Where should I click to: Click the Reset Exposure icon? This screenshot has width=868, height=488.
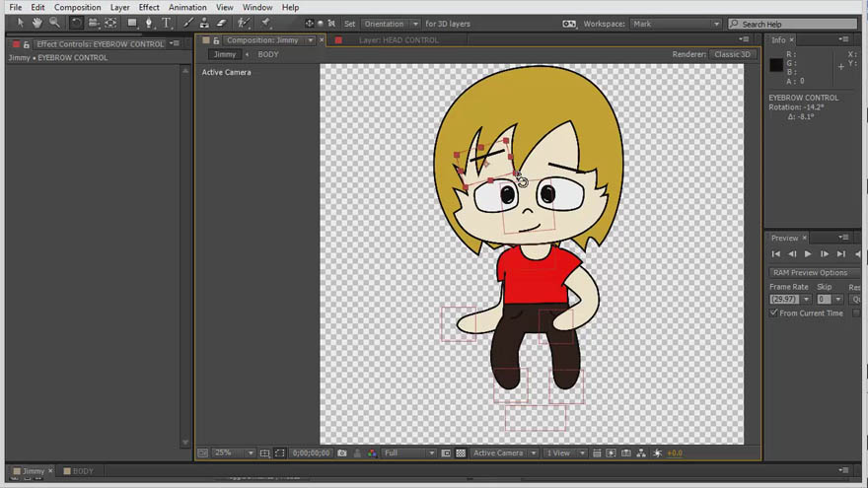[x=657, y=453]
